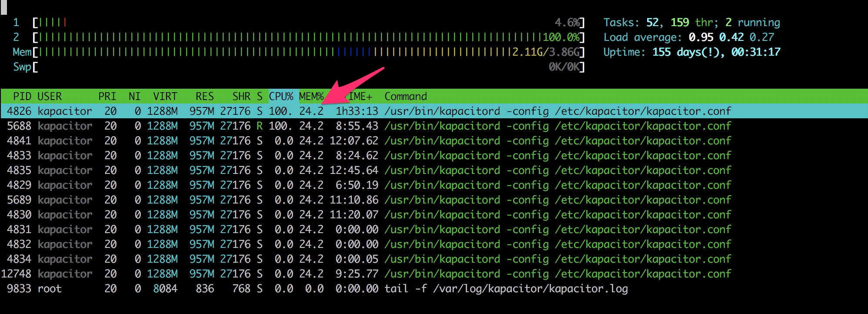Click the TIME value 11:10.86
Viewport: 868px width, 314px height.
click(x=354, y=200)
